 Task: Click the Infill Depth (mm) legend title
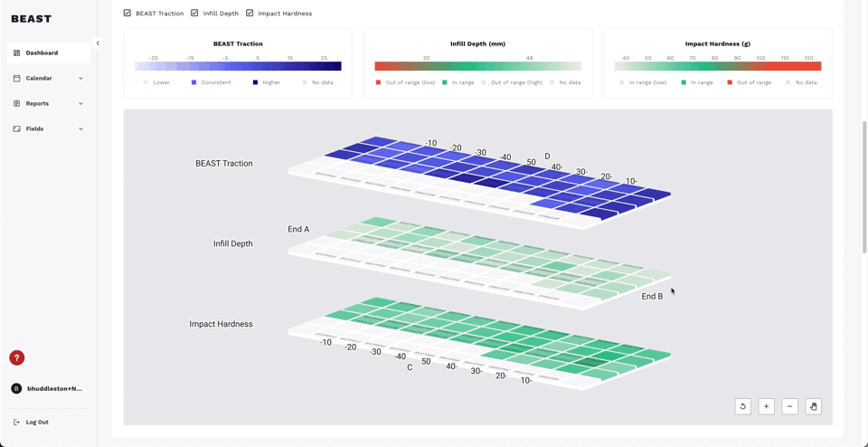[x=477, y=43]
